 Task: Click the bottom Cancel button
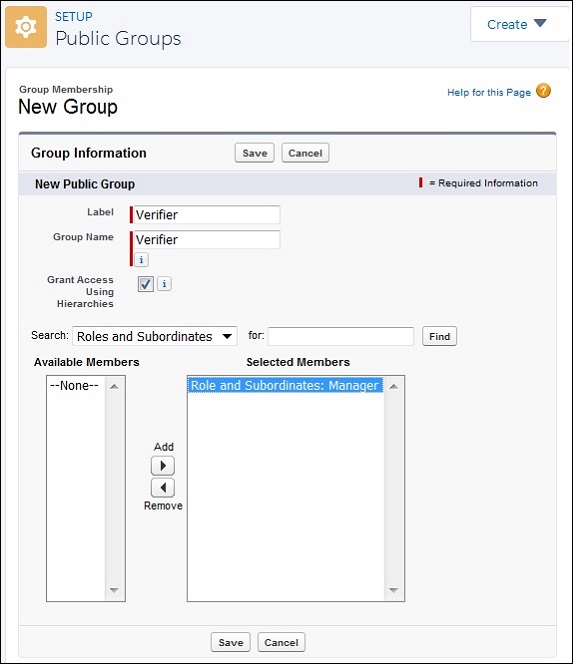pyautogui.click(x=281, y=642)
